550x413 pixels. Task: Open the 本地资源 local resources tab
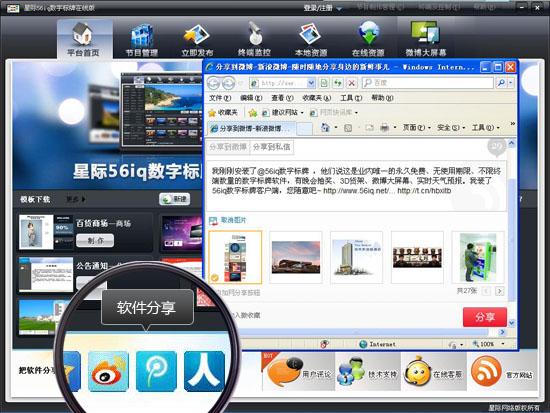coord(311,39)
